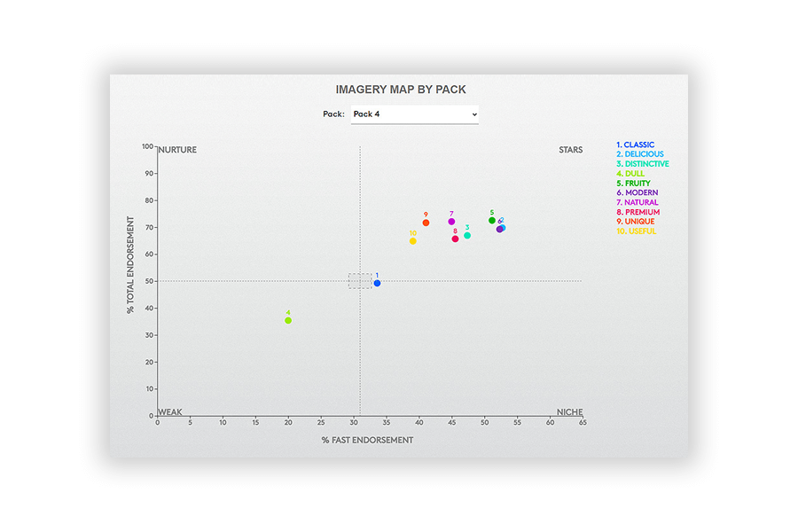Viewport: 798px width, 532px height.
Task: Select the lime DULL data point marker
Action: [286, 320]
